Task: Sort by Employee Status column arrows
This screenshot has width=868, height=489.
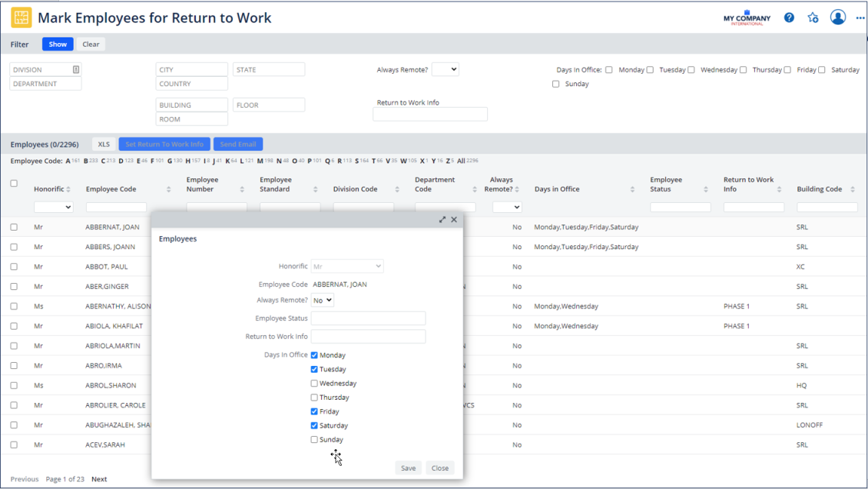Action: (706, 189)
